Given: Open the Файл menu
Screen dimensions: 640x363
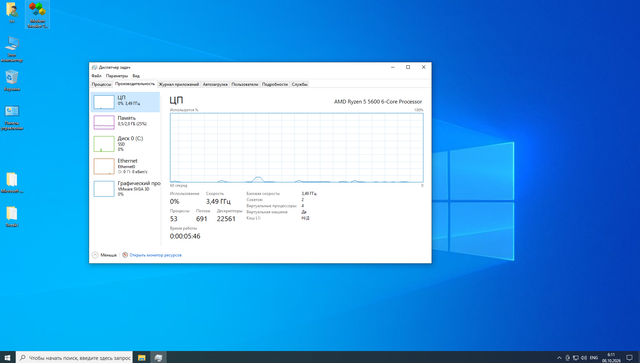Looking at the screenshot, I should [x=96, y=76].
